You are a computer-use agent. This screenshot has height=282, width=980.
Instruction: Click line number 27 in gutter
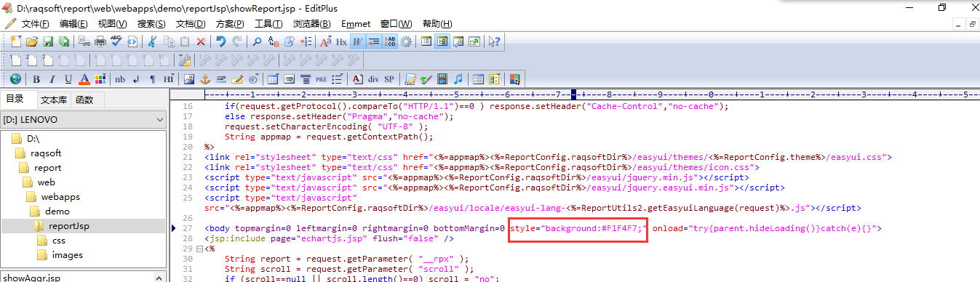pyautogui.click(x=188, y=228)
